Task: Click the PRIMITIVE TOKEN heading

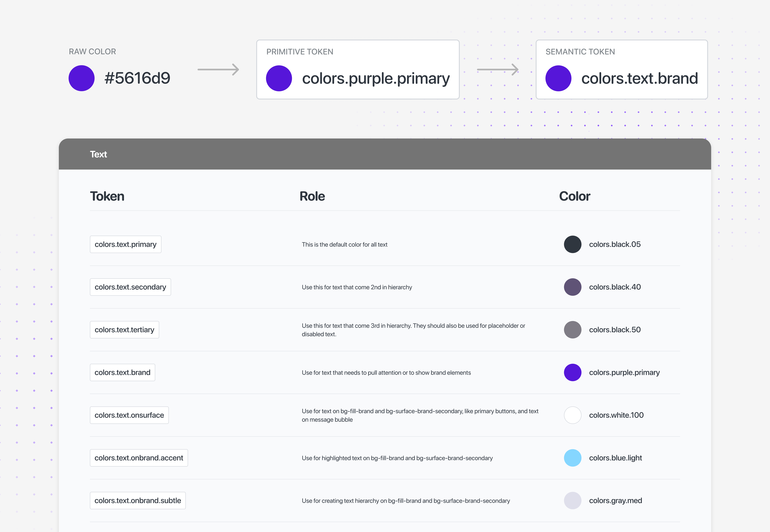Action: (x=300, y=52)
